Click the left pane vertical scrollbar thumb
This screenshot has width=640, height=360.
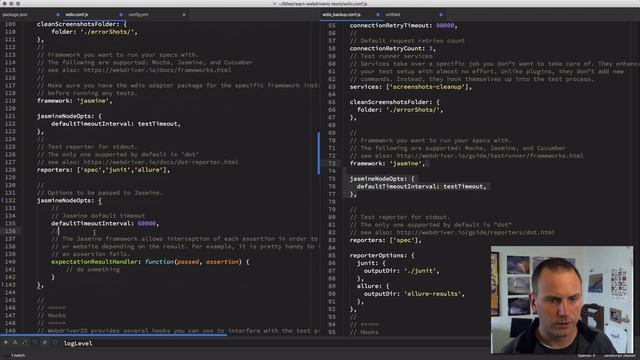pyautogui.click(x=318, y=153)
